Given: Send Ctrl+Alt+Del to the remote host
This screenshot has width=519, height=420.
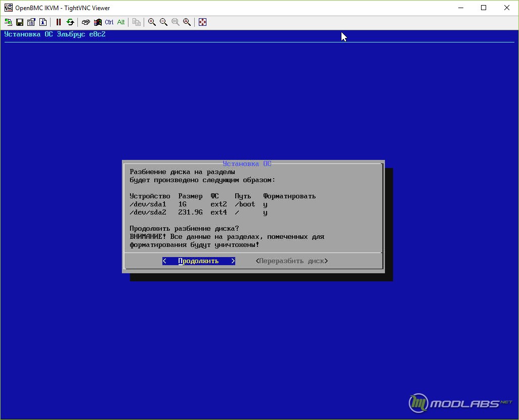Looking at the screenshot, I should [x=85, y=22].
